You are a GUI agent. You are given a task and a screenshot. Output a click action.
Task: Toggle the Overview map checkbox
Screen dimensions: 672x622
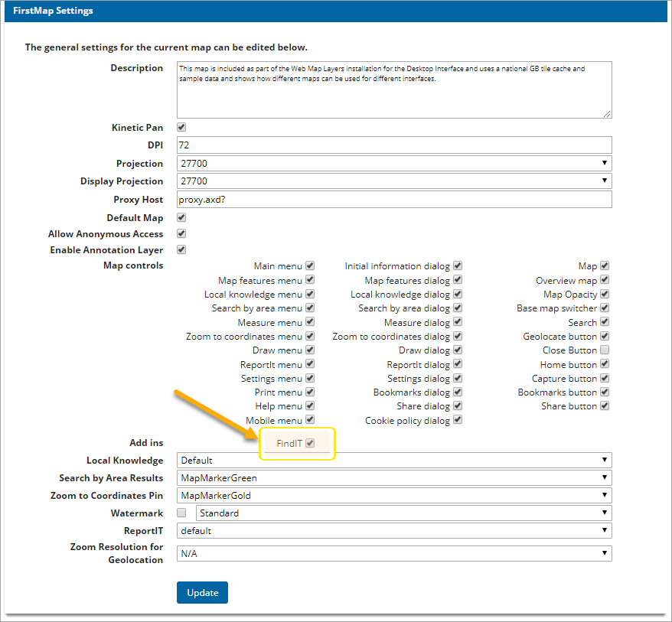[x=605, y=280]
